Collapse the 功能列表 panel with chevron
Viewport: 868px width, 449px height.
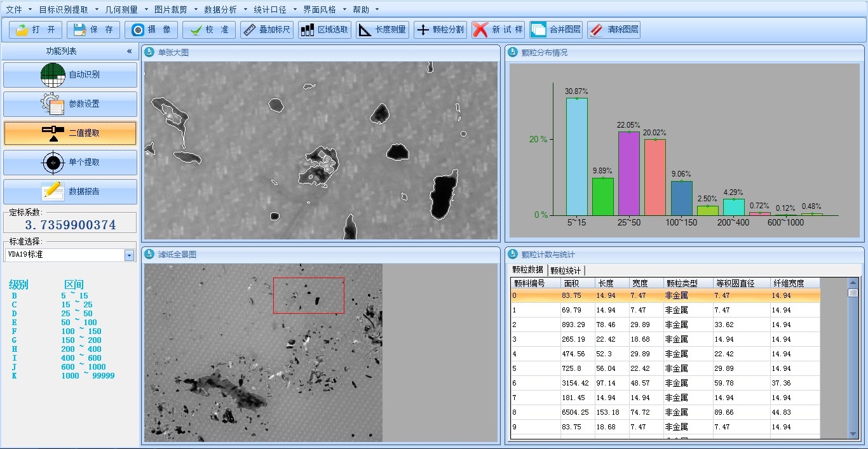[x=129, y=51]
